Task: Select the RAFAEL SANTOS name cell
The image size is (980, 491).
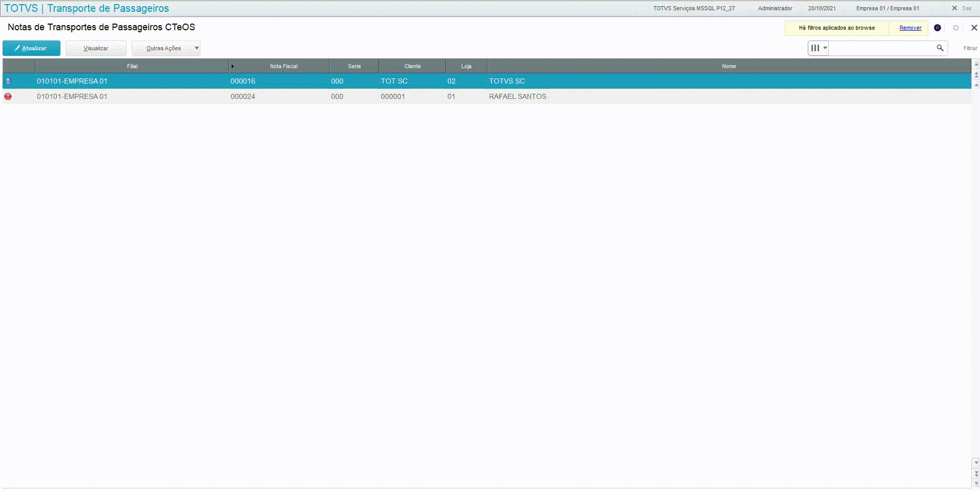Action: 729,96
